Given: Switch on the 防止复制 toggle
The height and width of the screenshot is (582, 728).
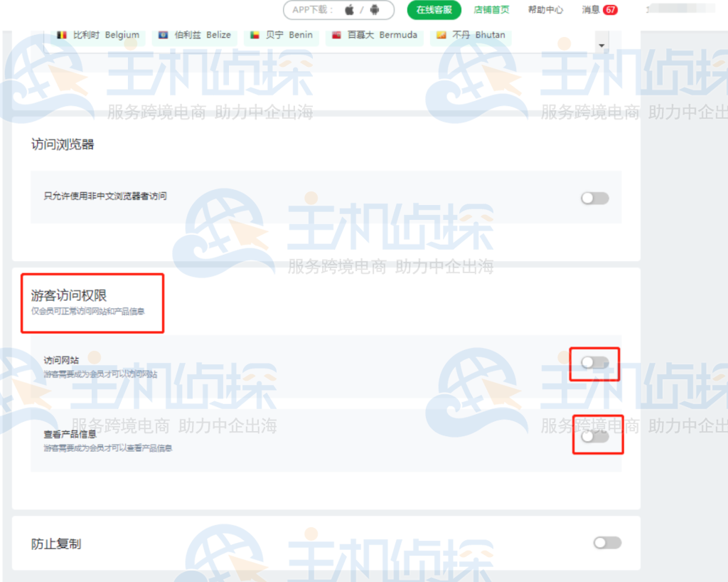Looking at the screenshot, I should [x=606, y=542].
